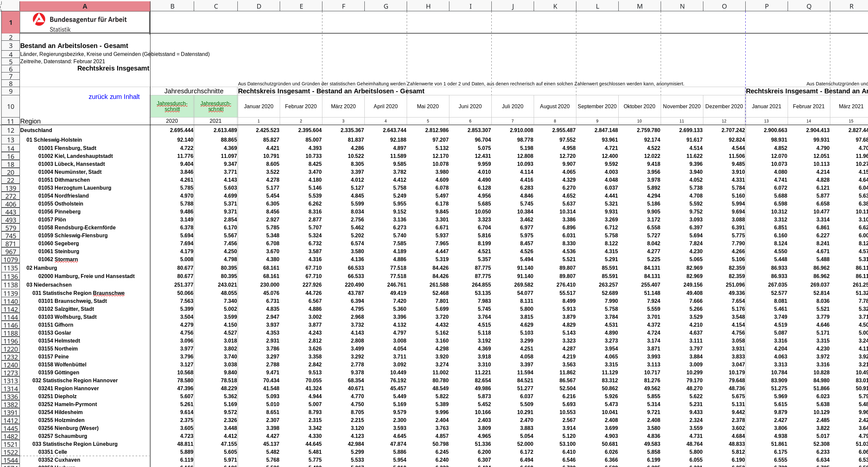Select row 1 header
The height and width of the screenshot is (467, 868).
tap(11, 22)
